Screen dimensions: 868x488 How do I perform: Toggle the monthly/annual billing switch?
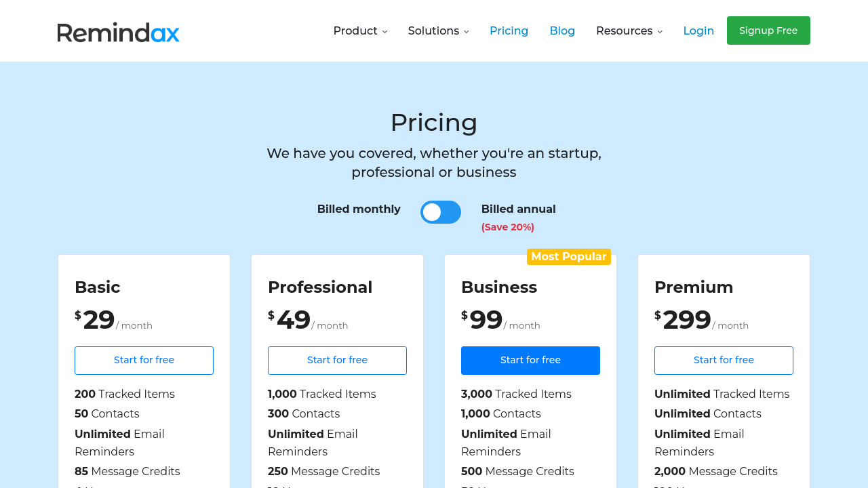tap(441, 212)
